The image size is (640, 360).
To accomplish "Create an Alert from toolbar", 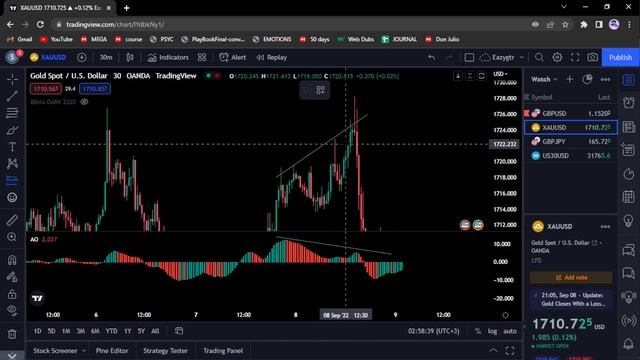I will point(233,58).
